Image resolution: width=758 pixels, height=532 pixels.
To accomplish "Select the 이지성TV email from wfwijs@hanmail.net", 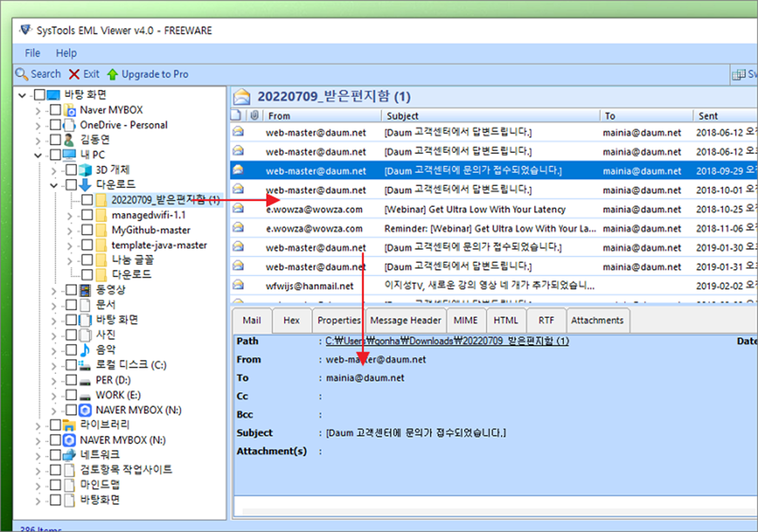I will 494,286.
